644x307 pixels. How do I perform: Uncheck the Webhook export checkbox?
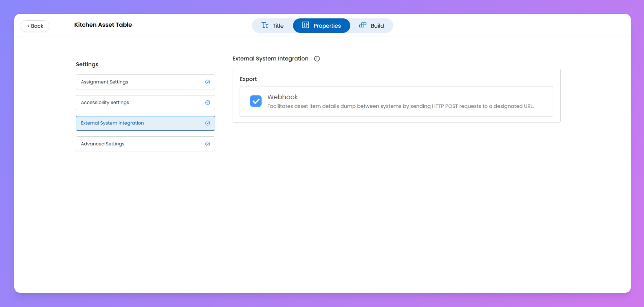[x=256, y=101]
